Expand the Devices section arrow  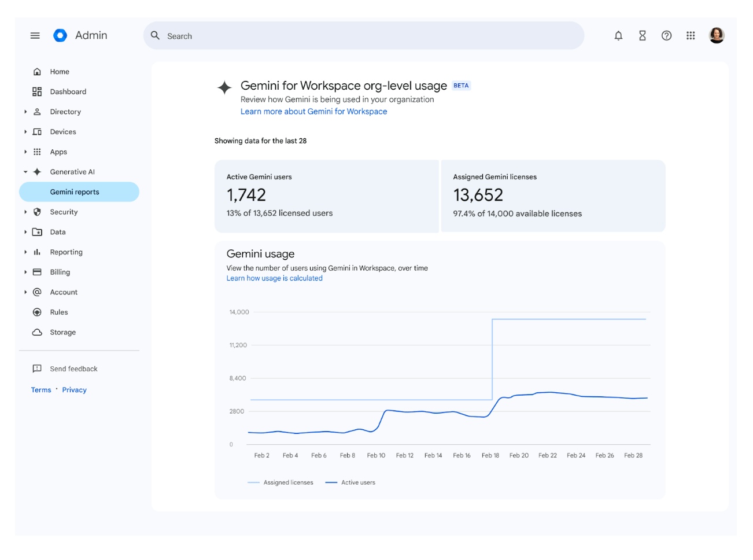(25, 132)
